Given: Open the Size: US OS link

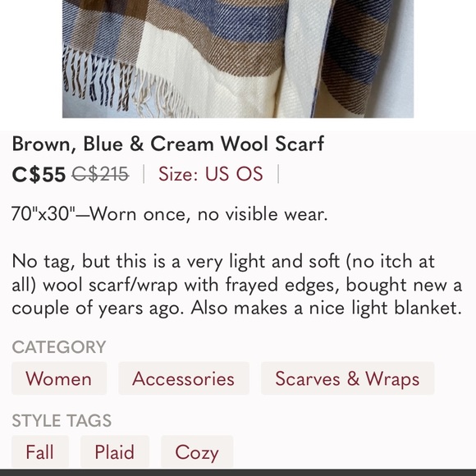Looking at the screenshot, I should click(211, 174).
